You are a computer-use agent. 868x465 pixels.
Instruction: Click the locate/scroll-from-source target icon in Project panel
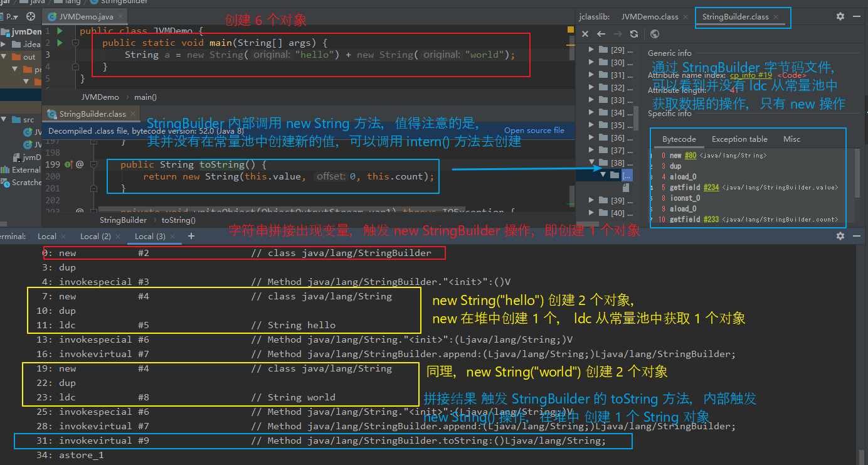pyautogui.click(x=31, y=17)
